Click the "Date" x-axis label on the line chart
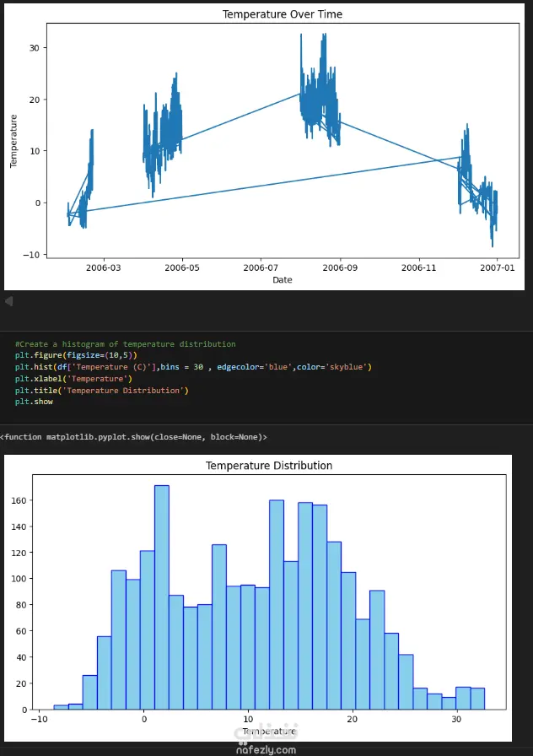533x756 pixels. (x=282, y=280)
